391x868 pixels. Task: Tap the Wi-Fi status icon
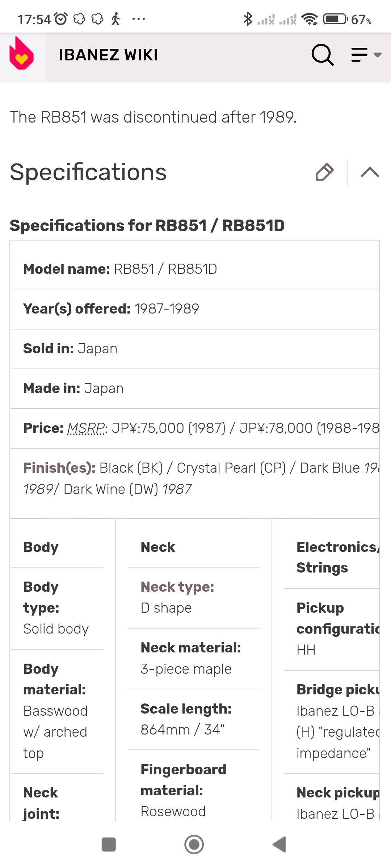pos(310,19)
